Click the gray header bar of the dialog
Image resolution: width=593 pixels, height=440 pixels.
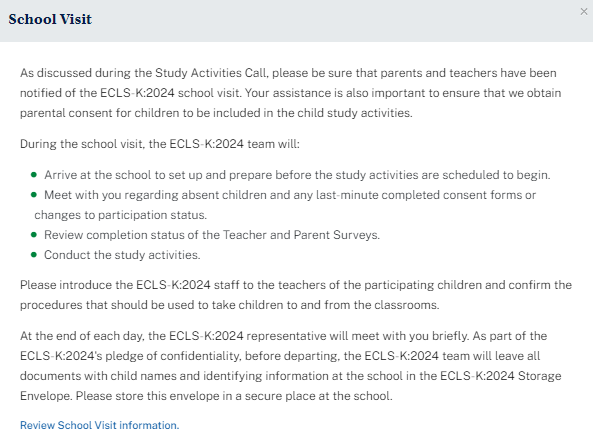[296, 21]
